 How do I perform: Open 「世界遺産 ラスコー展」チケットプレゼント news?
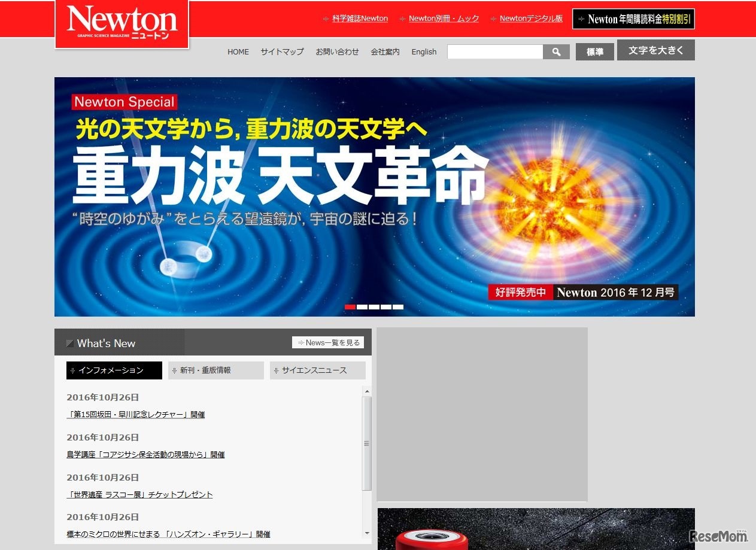coord(139,495)
